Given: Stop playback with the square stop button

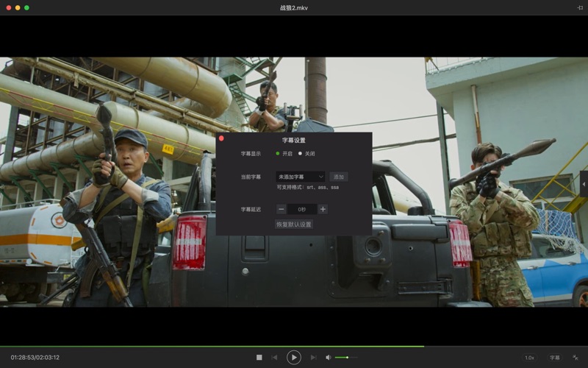Looking at the screenshot, I should click(259, 358).
